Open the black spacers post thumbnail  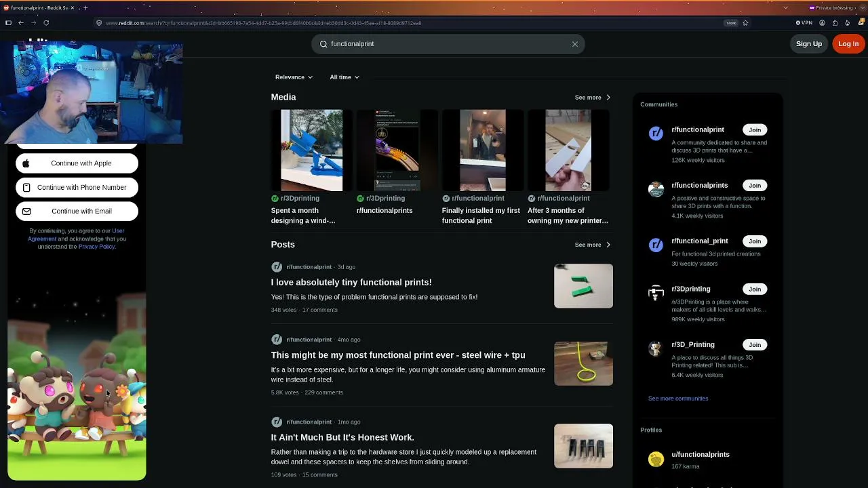[x=583, y=446]
